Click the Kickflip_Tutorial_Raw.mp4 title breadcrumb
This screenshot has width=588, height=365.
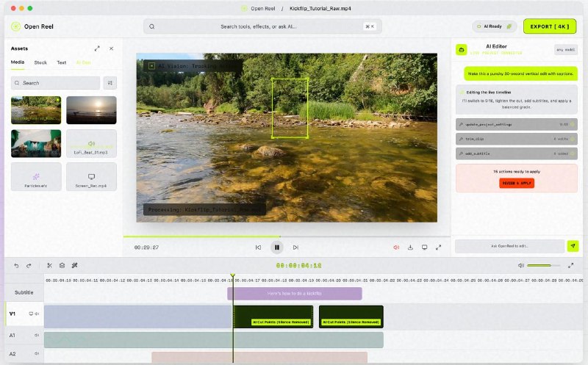point(320,8)
